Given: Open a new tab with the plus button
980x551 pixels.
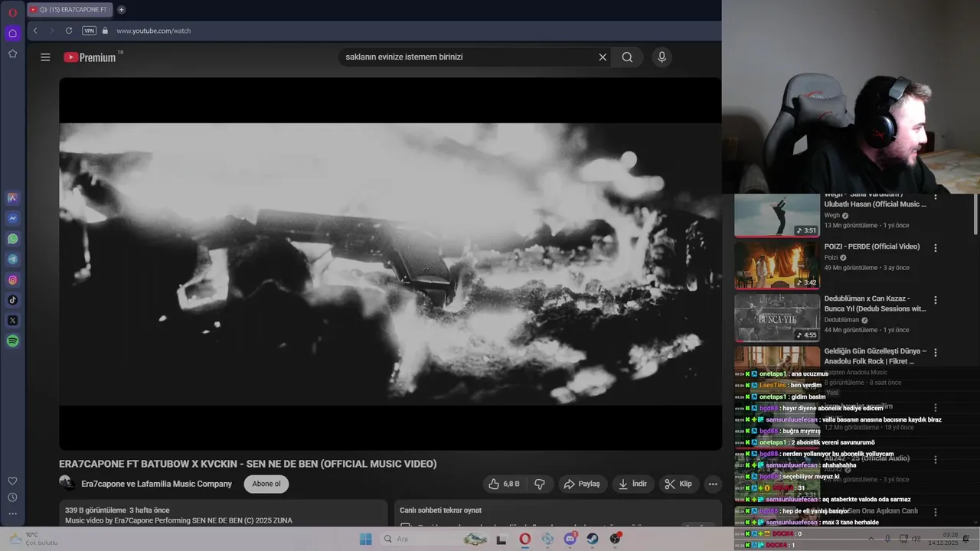Looking at the screenshot, I should (121, 10).
